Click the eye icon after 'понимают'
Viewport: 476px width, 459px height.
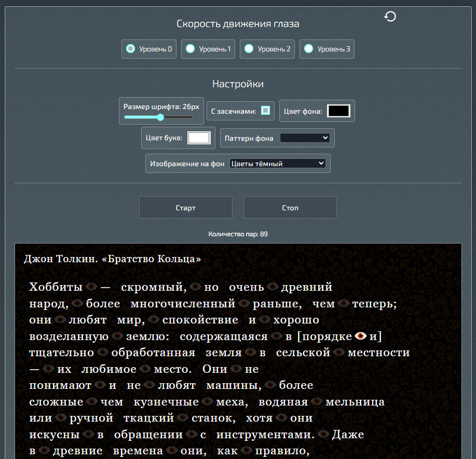[x=100, y=385]
